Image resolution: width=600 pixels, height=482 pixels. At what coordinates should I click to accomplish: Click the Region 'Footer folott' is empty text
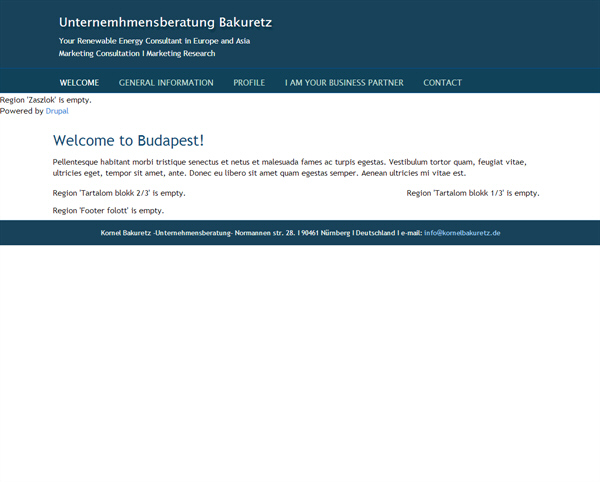108,211
